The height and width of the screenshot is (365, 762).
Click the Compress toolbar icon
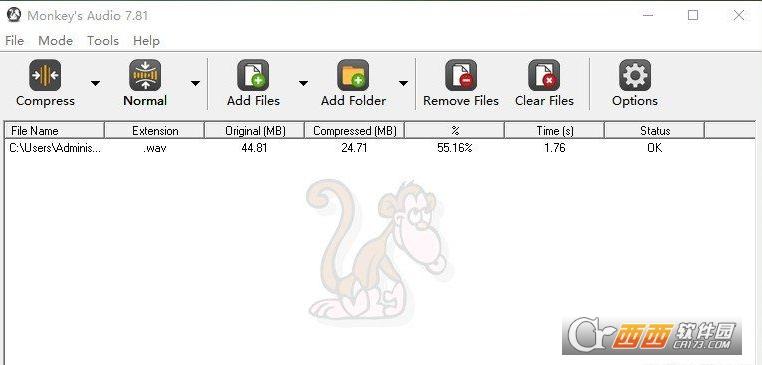click(x=45, y=75)
